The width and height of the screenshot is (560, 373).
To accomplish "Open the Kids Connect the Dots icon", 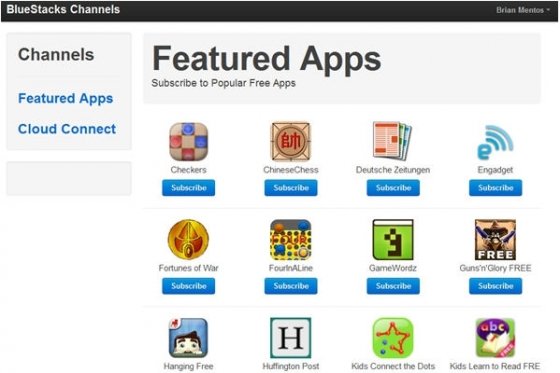I will pos(393,338).
